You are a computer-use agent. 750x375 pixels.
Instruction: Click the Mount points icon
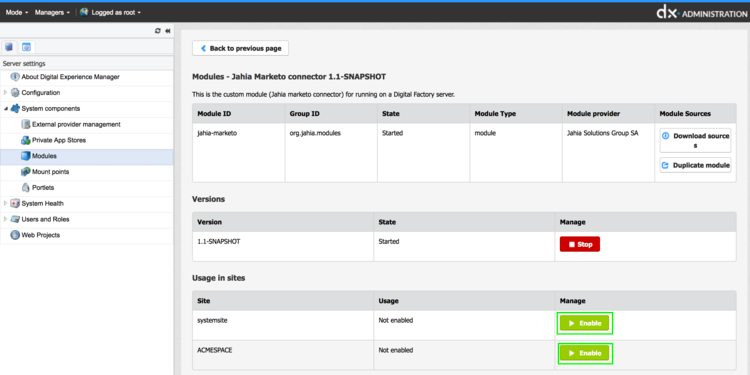(26, 171)
